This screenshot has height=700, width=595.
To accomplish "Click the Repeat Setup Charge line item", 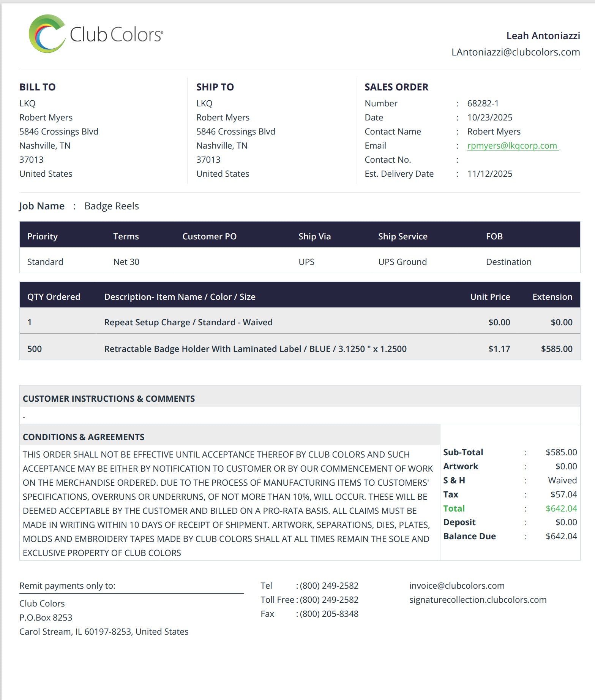I will pos(188,322).
